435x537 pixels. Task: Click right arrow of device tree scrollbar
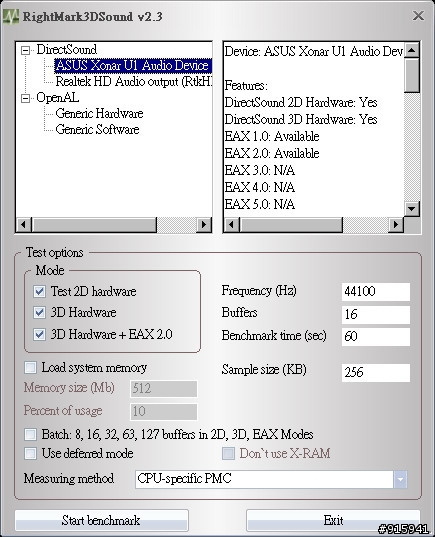tap(204, 225)
